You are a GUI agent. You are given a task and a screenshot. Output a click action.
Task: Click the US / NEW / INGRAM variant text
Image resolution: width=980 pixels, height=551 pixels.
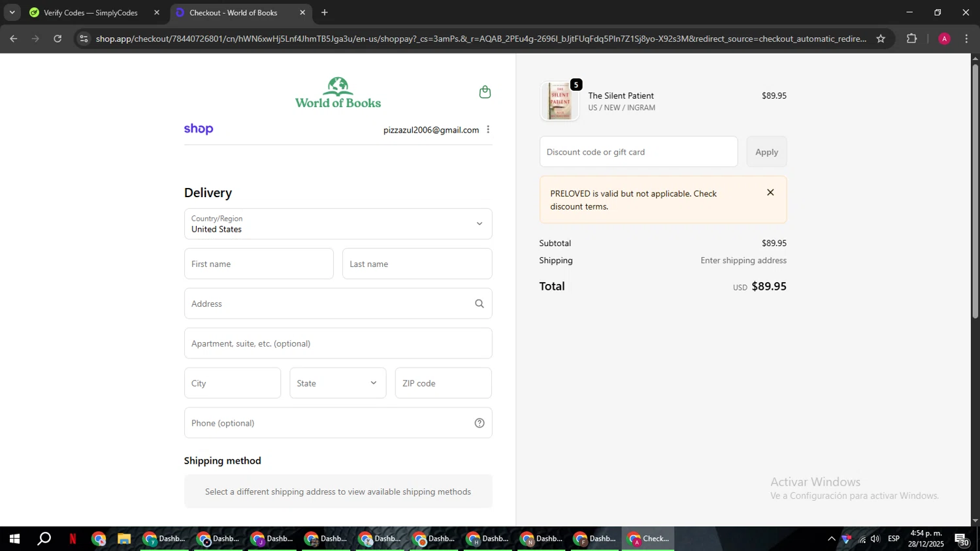click(x=621, y=108)
